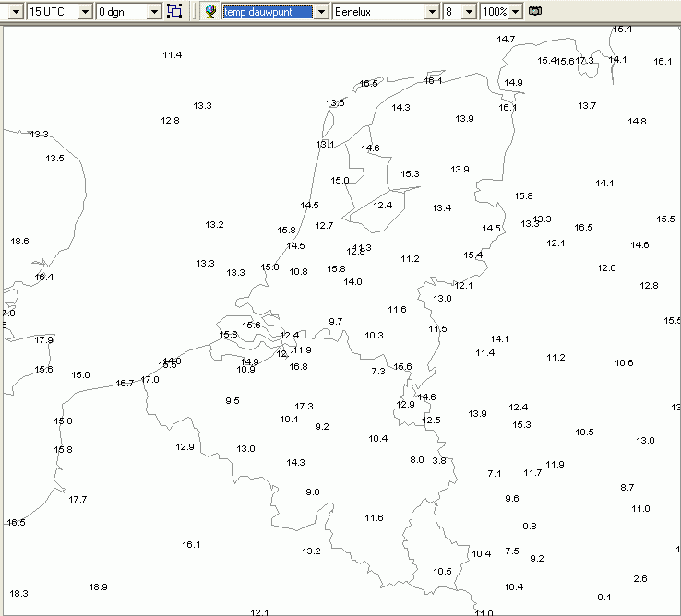The width and height of the screenshot is (681, 616).
Task: Open the leftmost partially visible dropdown arrow
Action: [x=16, y=12]
